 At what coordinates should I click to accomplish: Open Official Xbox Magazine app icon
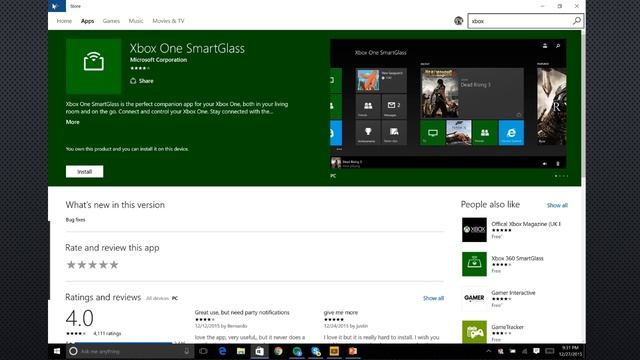474,230
